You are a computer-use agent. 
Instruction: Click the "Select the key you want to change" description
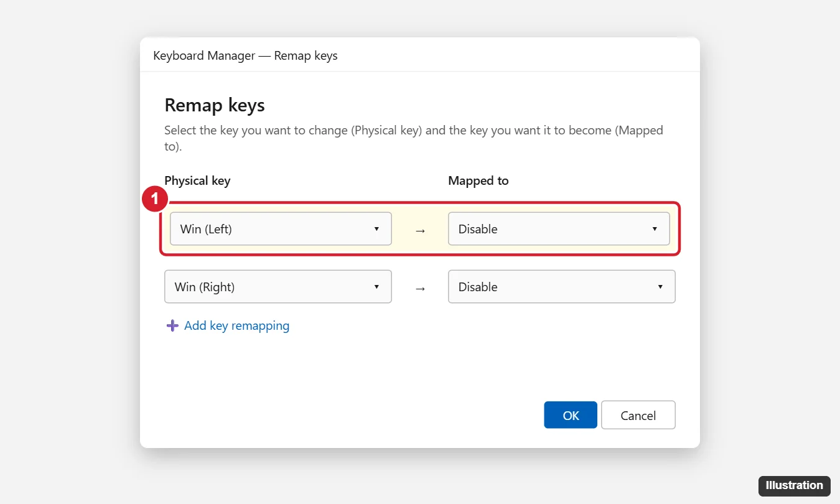click(414, 138)
